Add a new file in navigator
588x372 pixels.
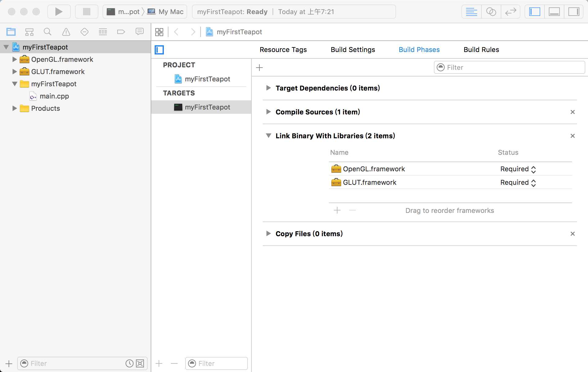coord(9,363)
